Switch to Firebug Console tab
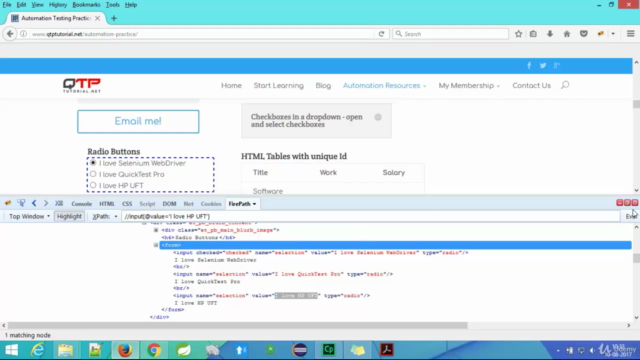Viewport: 640px width, 360px height. (x=81, y=204)
